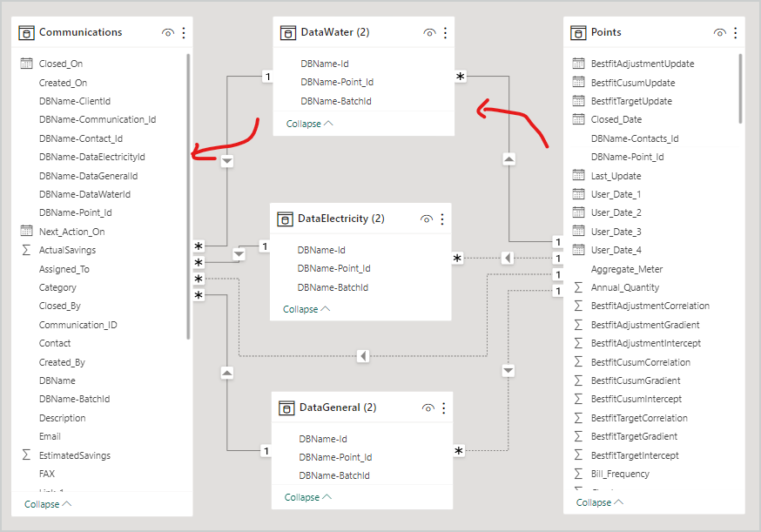Click the DataGeneral (2) table icon
761x532 pixels.
tap(286, 407)
